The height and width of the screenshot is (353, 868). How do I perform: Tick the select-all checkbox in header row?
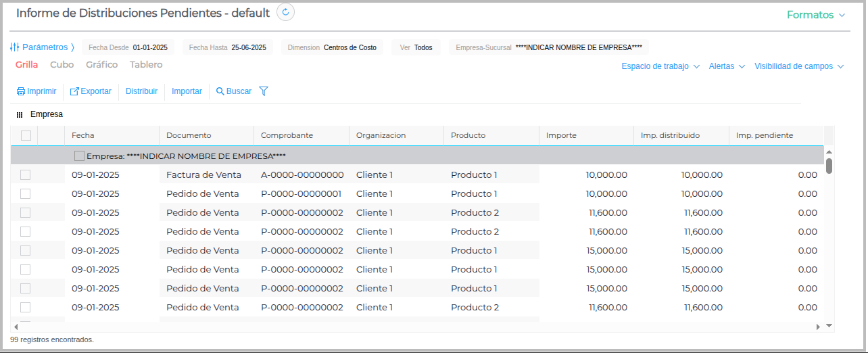[26, 135]
